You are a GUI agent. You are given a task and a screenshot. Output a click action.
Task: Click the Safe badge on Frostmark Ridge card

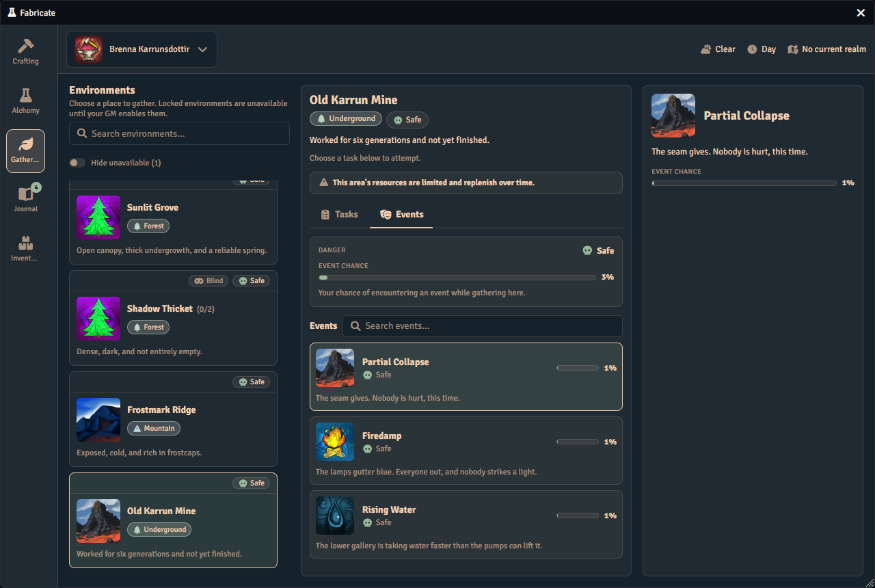pyautogui.click(x=251, y=382)
